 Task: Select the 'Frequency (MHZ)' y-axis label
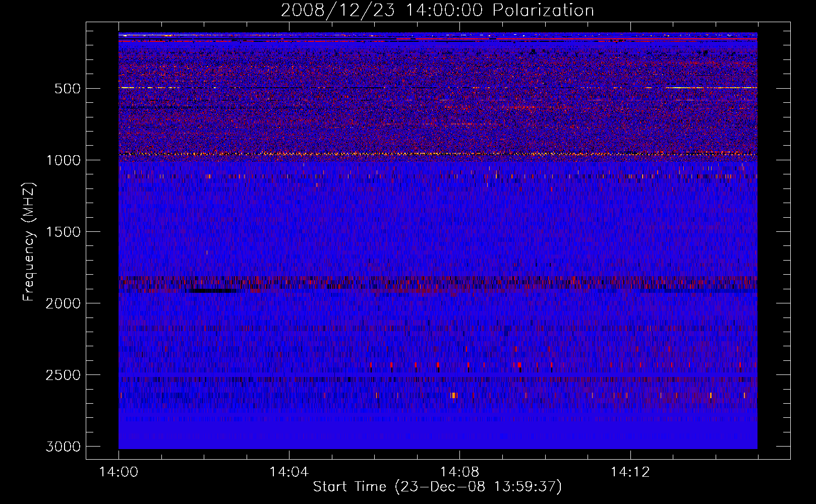(x=29, y=242)
